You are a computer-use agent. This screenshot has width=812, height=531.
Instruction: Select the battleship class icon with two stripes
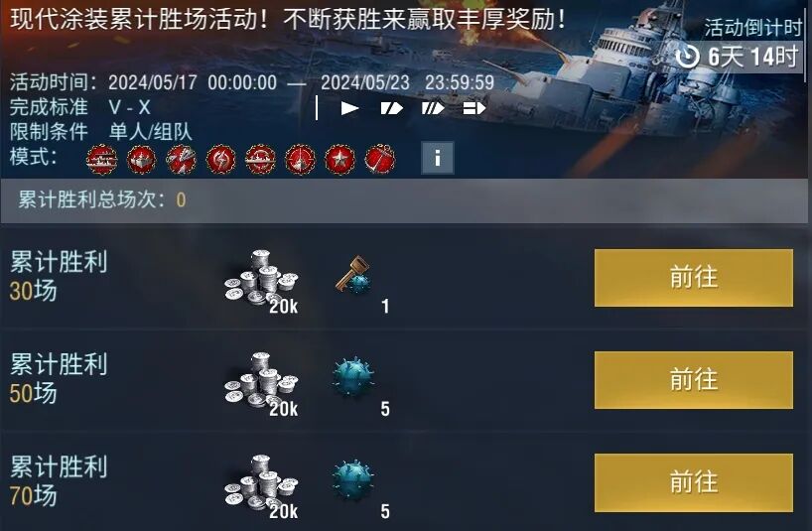point(433,108)
